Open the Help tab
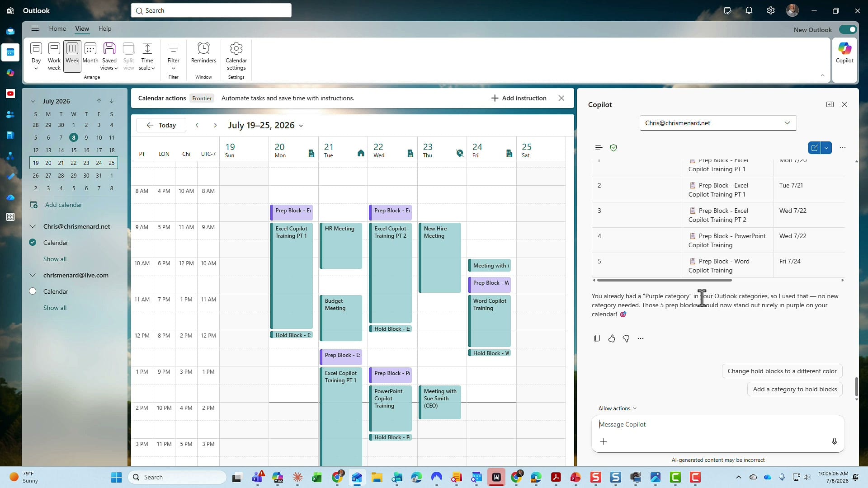 coord(105,28)
